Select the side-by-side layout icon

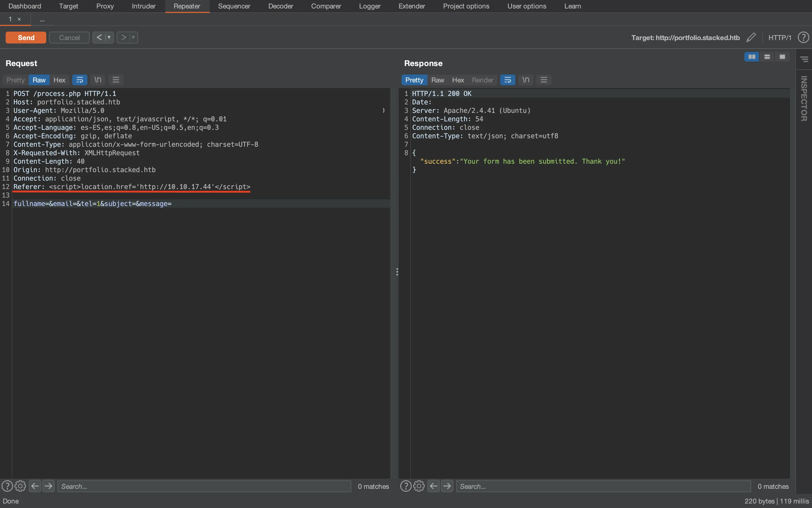click(752, 57)
